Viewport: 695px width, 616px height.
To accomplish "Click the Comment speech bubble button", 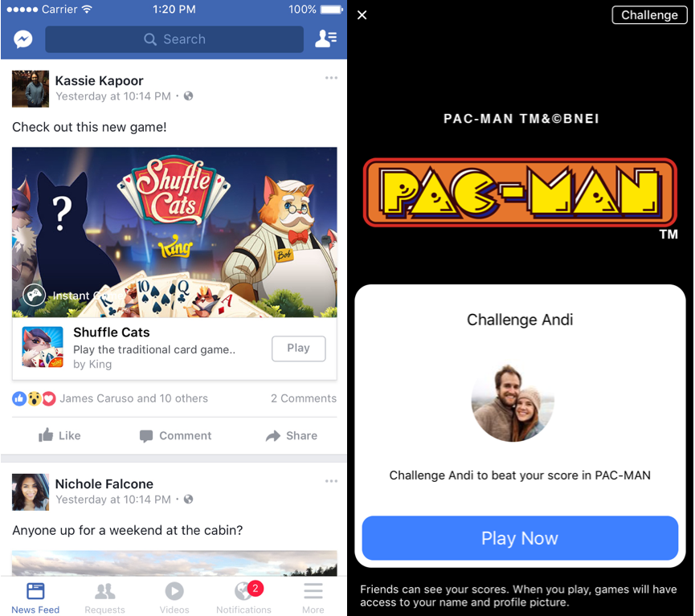I will click(175, 435).
